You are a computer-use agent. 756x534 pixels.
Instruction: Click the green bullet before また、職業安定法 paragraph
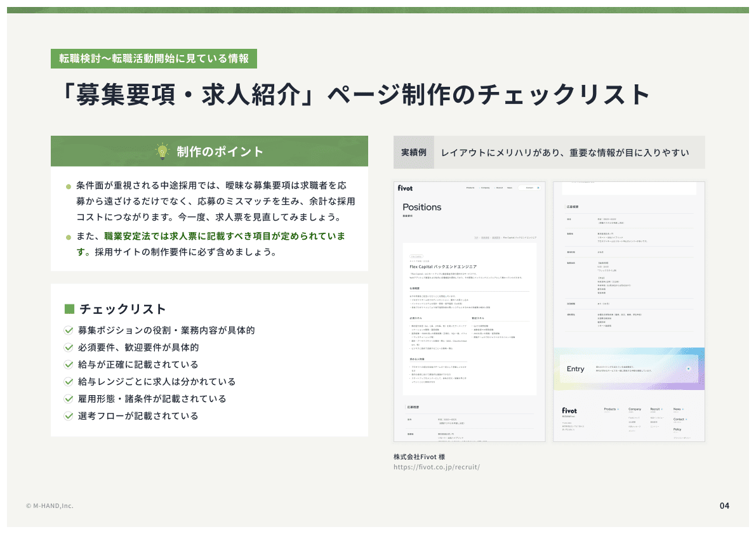pos(69,237)
